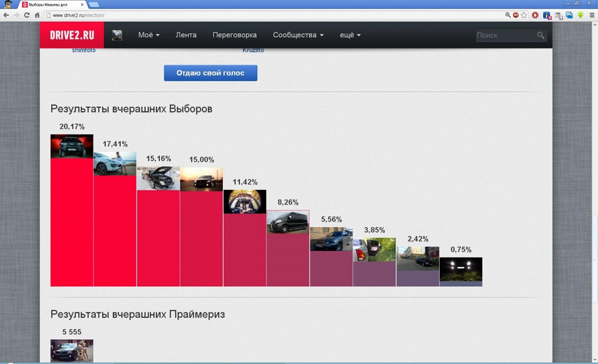Bookmark this page with the star icon

click(524, 15)
